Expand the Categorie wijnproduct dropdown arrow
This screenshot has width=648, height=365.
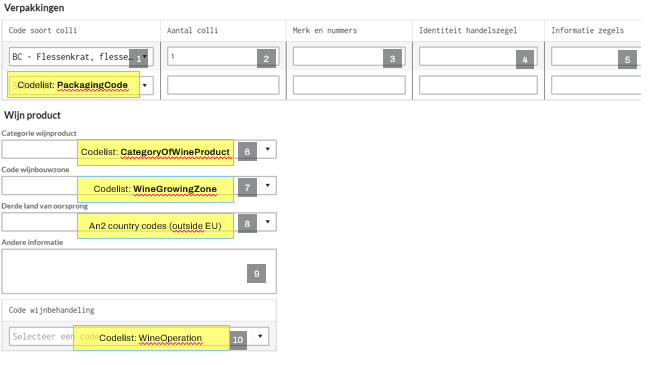[268, 149]
